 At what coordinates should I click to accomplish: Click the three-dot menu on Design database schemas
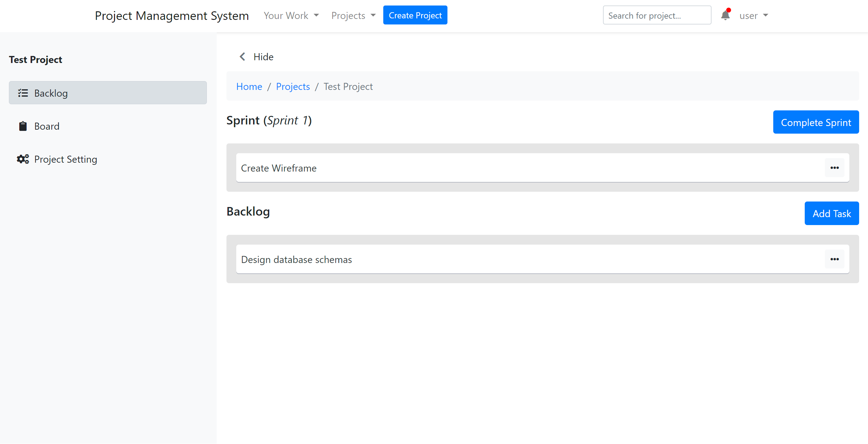click(x=835, y=259)
